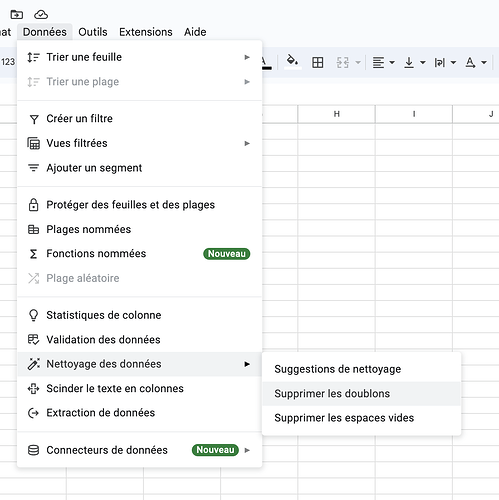Click the text wrapping icon
Screen dimensions: 499x500
click(x=439, y=62)
